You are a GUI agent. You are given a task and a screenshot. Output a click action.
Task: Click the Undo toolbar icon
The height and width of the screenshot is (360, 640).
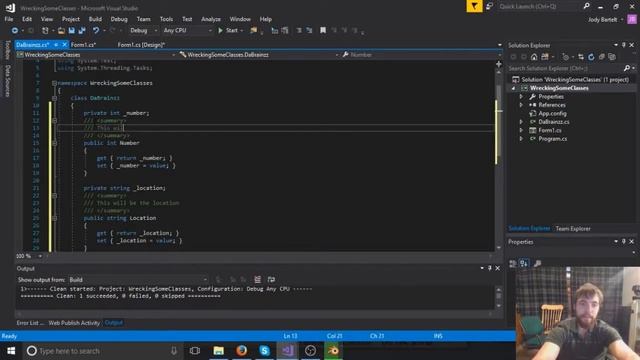[x=96, y=31]
